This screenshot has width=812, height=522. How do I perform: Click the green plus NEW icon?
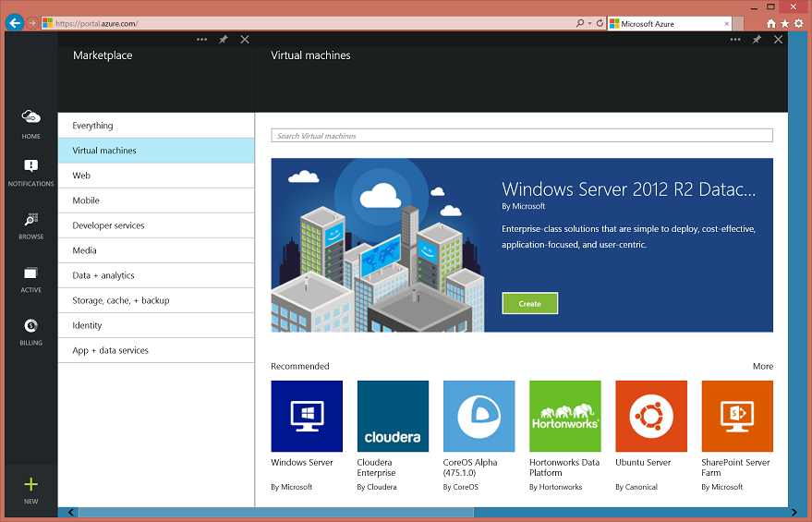(30, 484)
